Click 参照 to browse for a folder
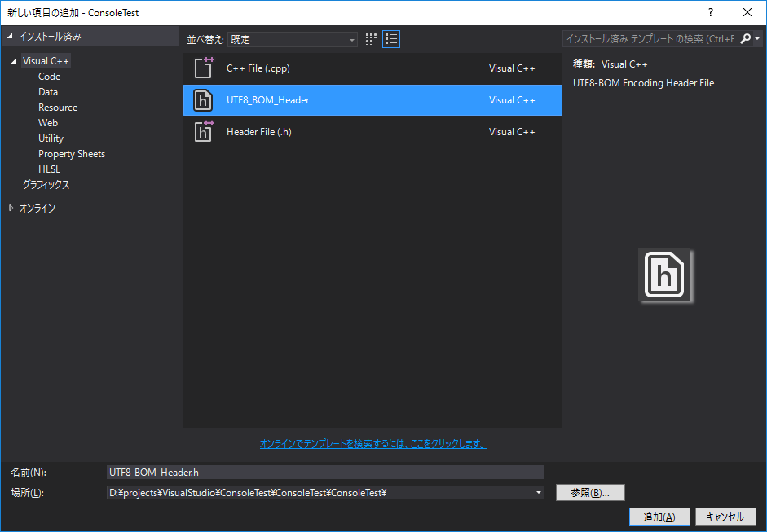The width and height of the screenshot is (767, 532). coord(589,492)
